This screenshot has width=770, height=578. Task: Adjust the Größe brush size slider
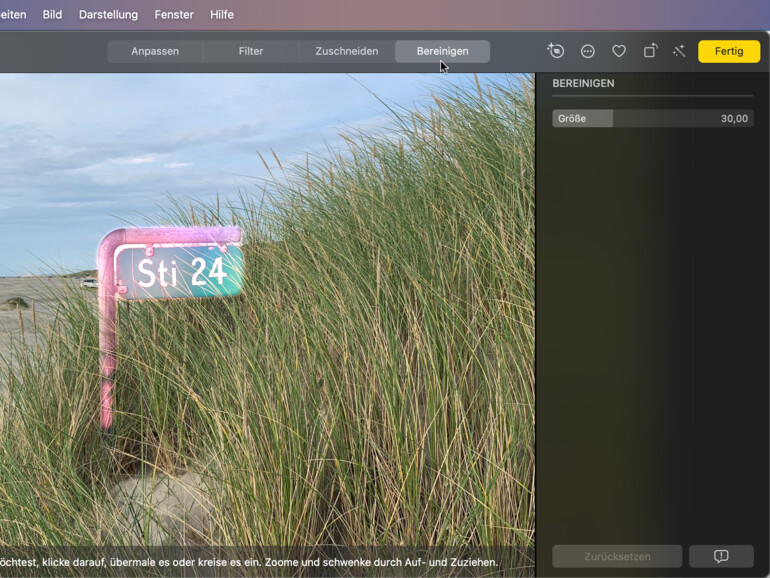653,118
